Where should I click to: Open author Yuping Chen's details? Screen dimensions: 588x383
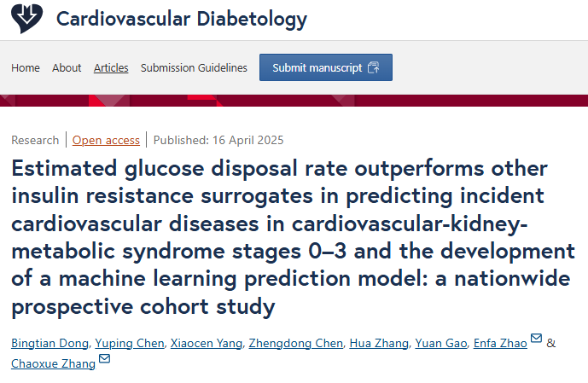[130, 343]
